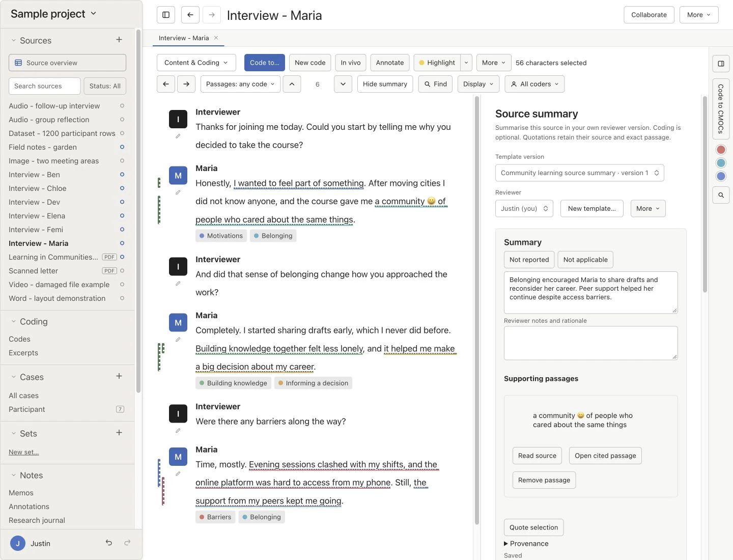Add a new source with the plus icon
The height and width of the screenshot is (560, 733).
pyautogui.click(x=119, y=40)
